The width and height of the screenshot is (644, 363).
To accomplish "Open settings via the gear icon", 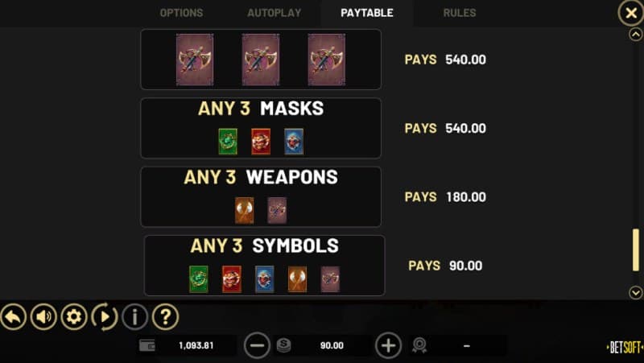I will tap(74, 317).
